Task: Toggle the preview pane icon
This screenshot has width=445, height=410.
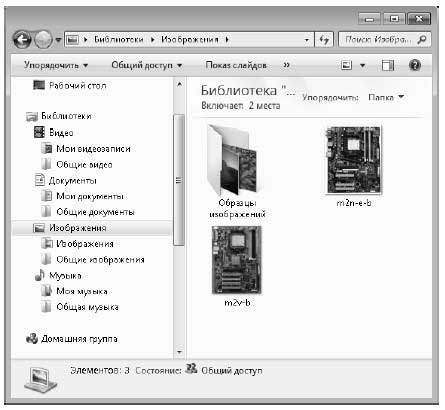Action: [387, 65]
